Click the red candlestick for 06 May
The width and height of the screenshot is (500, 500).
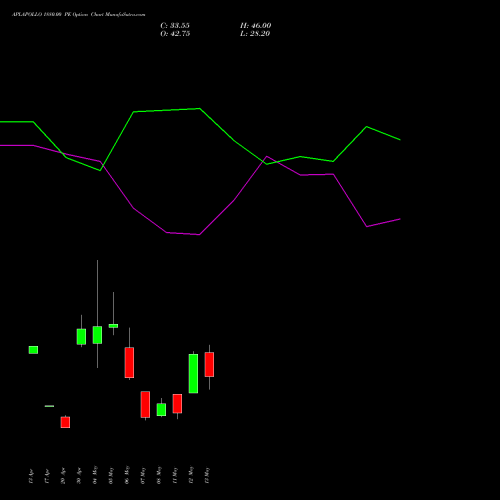pos(129,363)
